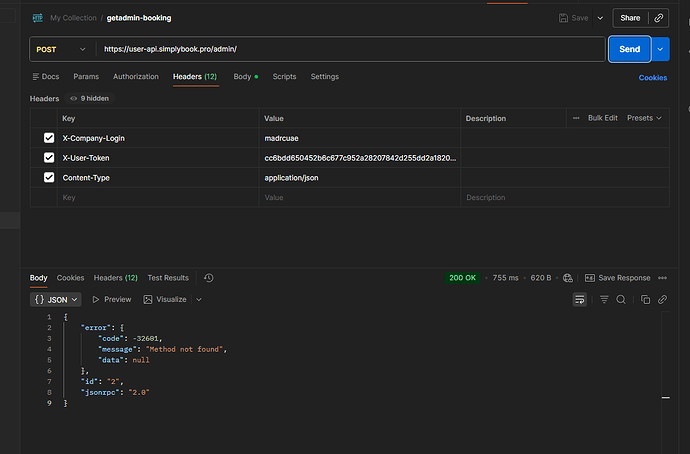Click the blue Send button
Viewport: 690px width, 454px height.
(629, 49)
